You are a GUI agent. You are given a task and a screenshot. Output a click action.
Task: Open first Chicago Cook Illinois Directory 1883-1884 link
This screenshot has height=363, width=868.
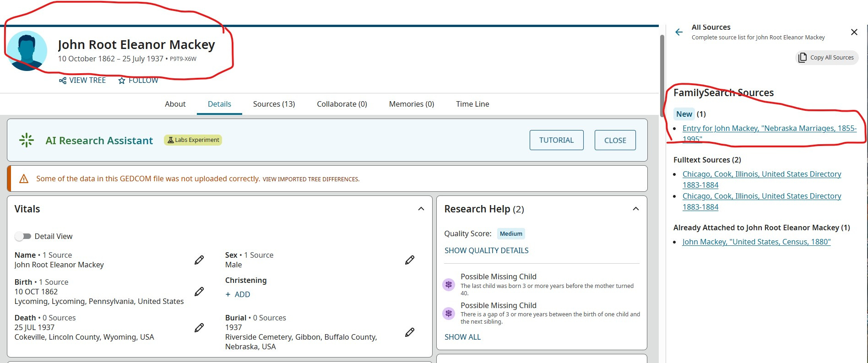coord(762,179)
